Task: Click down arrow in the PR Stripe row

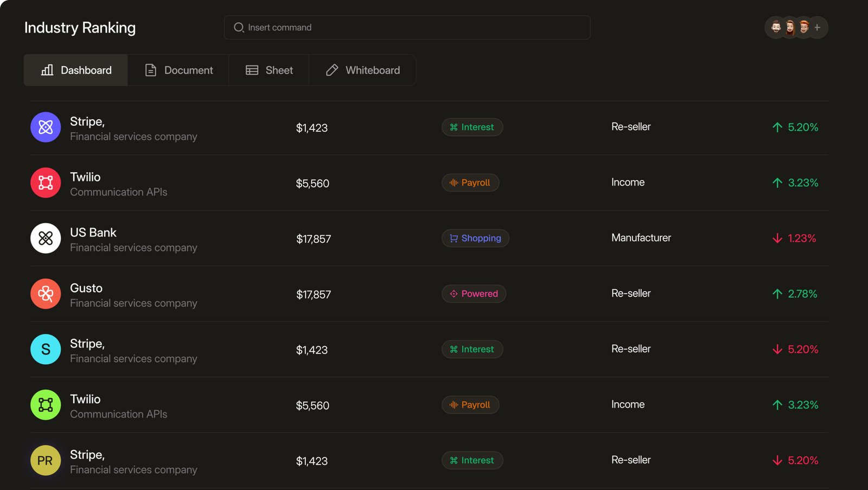Action: pyautogui.click(x=777, y=460)
